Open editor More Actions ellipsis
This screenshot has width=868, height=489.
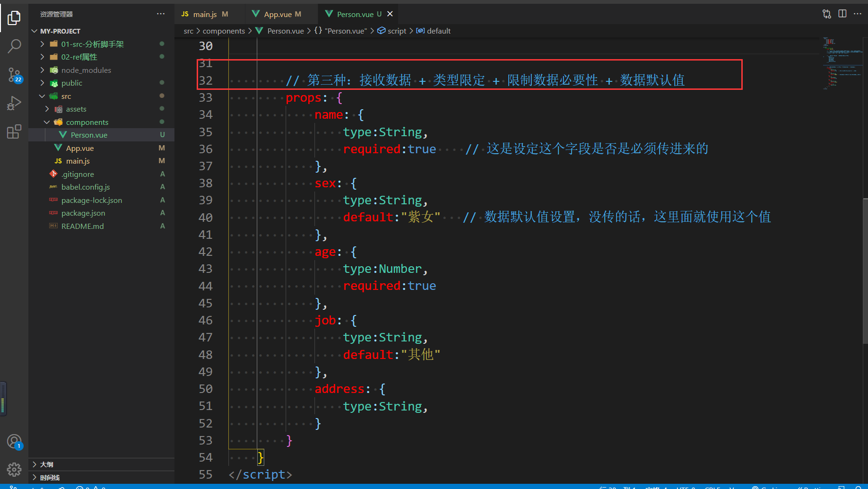pos(858,14)
